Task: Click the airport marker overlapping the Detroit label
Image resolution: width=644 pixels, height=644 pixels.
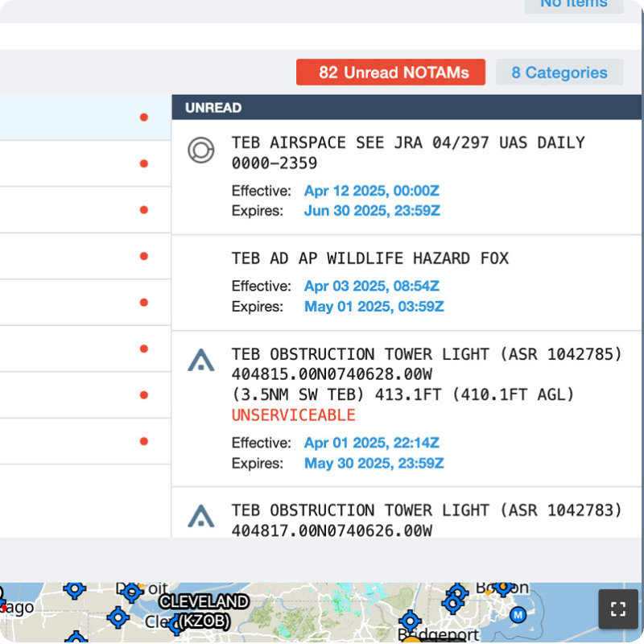Action: [131, 592]
